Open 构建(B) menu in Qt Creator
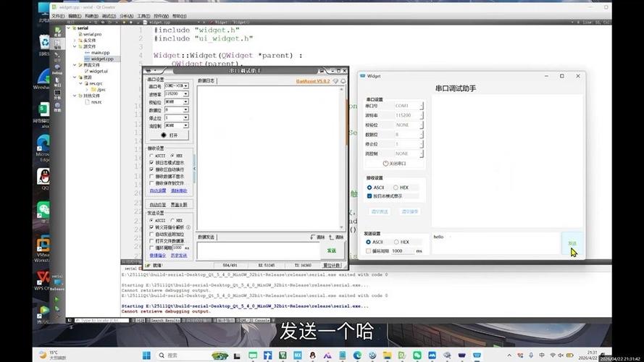The width and height of the screenshot is (644, 362). tap(91, 16)
